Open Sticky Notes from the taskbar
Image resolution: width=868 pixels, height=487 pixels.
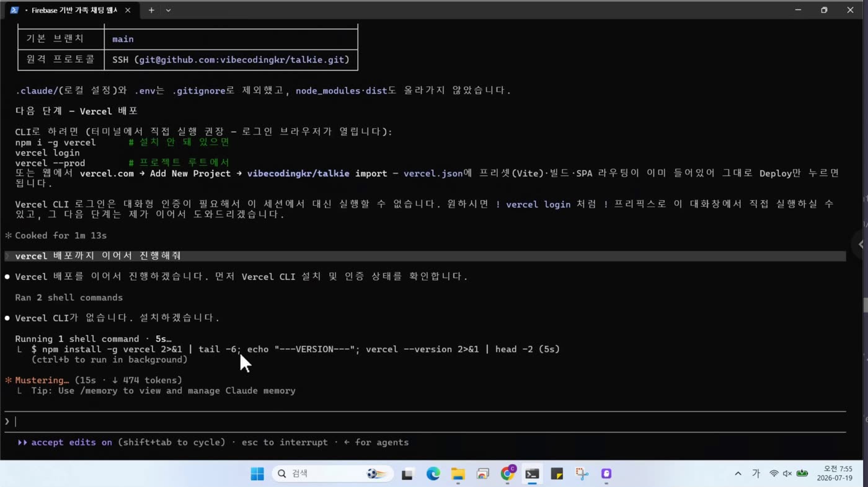click(x=557, y=474)
